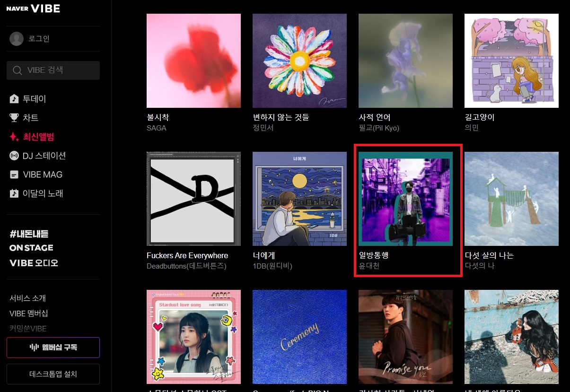This screenshot has height=392, width=570.
Task: Open the VIBE 멤버십 link
Action: click(29, 314)
